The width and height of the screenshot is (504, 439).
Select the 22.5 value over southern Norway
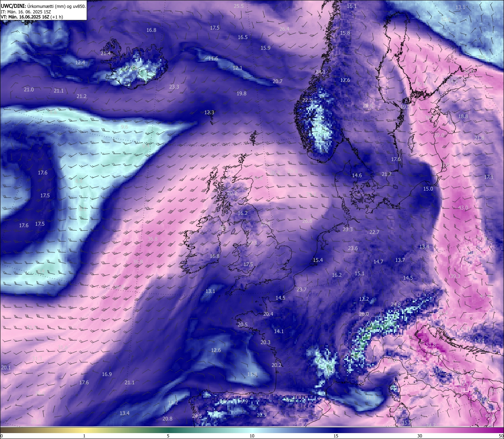click(x=307, y=100)
